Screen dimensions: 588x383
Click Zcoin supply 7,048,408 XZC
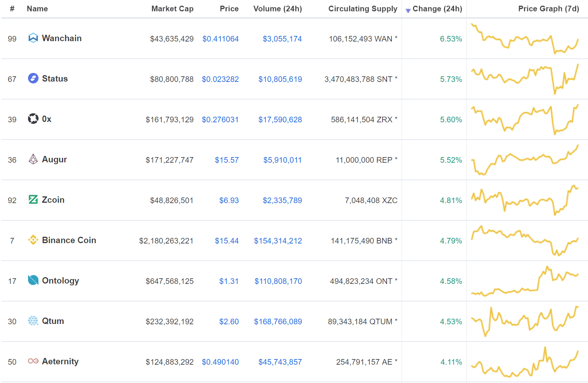coord(371,200)
